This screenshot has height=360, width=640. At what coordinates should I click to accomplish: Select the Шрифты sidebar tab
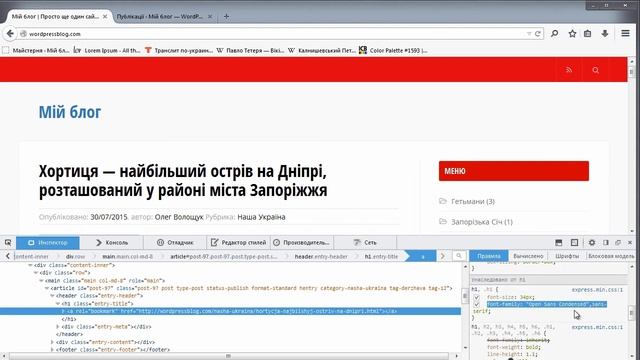[x=567, y=256]
